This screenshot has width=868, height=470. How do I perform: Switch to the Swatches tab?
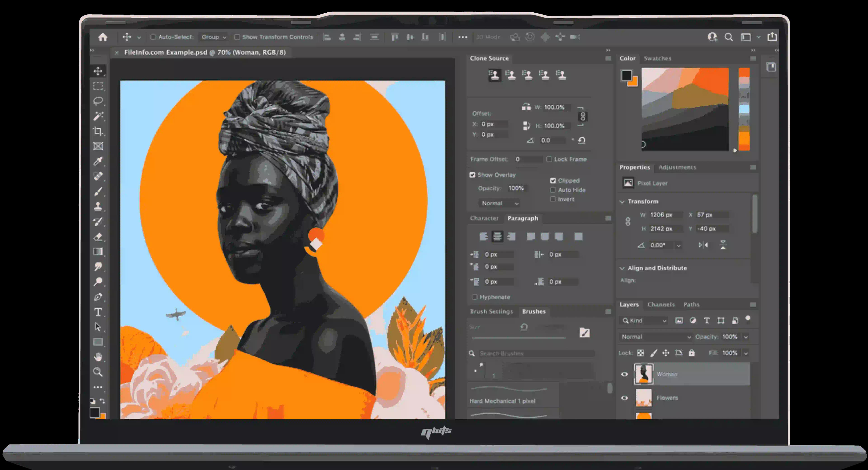tap(657, 58)
